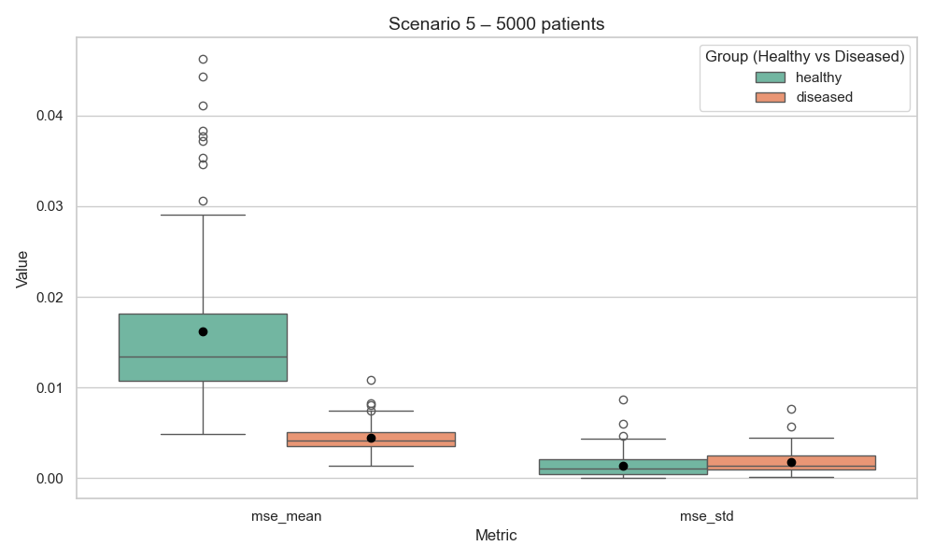Select the 'mse_mean' x-axis tick label
The image size is (934, 560).
tap(287, 515)
